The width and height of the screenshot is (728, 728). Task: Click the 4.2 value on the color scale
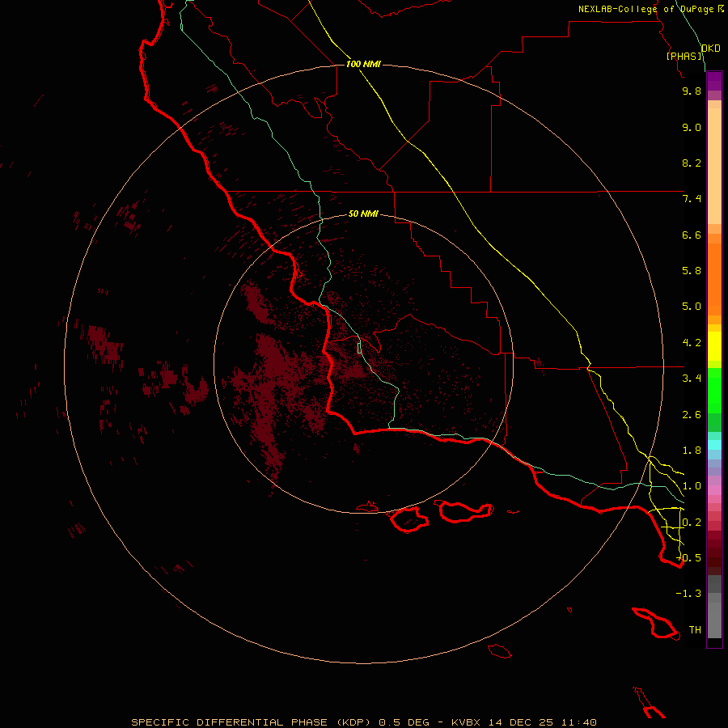[692, 343]
